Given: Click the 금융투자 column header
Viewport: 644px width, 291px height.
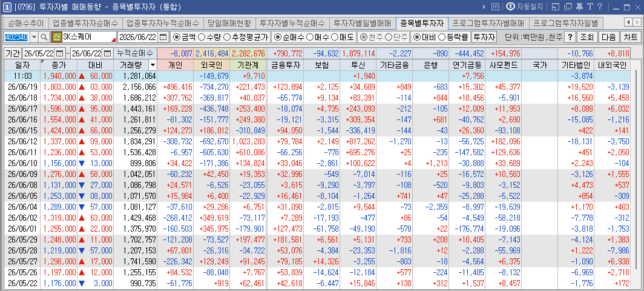Looking at the screenshot, I should (x=285, y=65).
